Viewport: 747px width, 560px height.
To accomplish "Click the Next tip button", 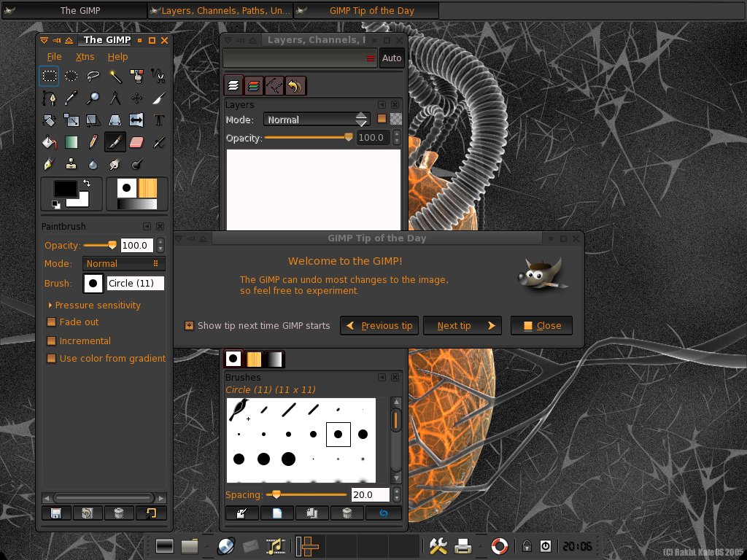I will click(462, 326).
